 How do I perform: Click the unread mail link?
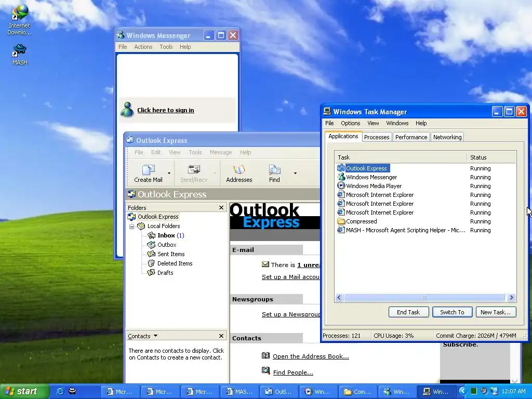point(309,264)
